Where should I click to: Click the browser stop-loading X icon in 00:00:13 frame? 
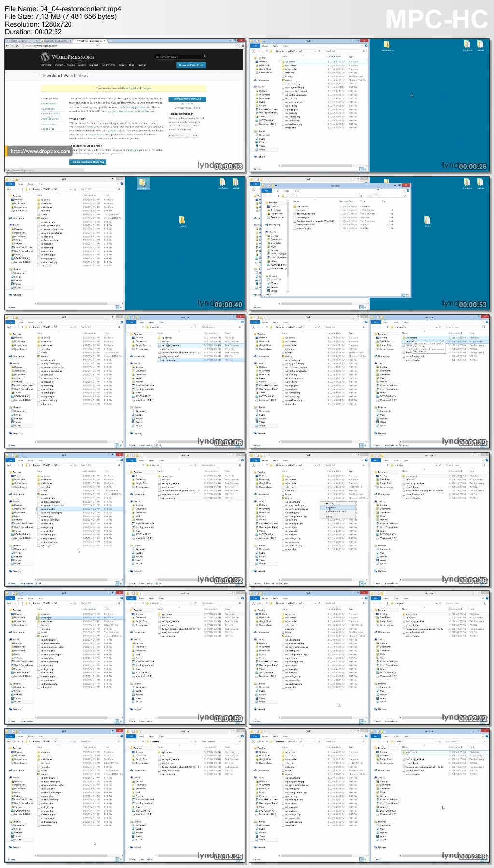[x=17, y=46]
